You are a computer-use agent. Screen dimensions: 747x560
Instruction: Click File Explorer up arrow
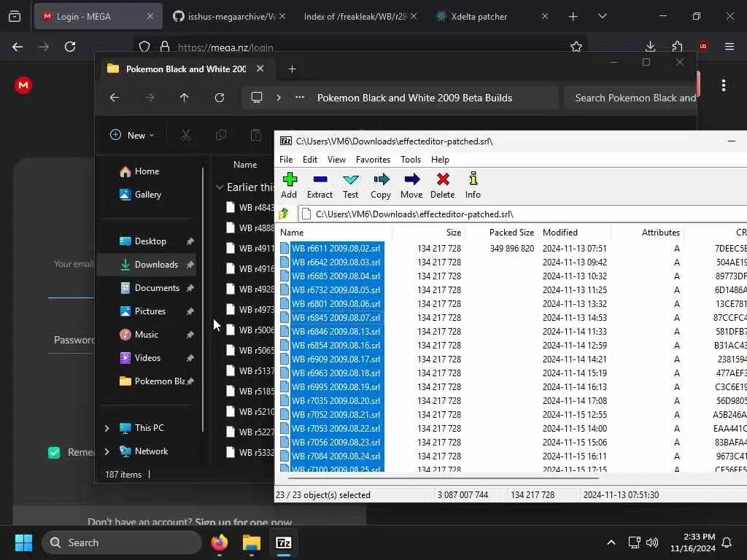point(185,98)
